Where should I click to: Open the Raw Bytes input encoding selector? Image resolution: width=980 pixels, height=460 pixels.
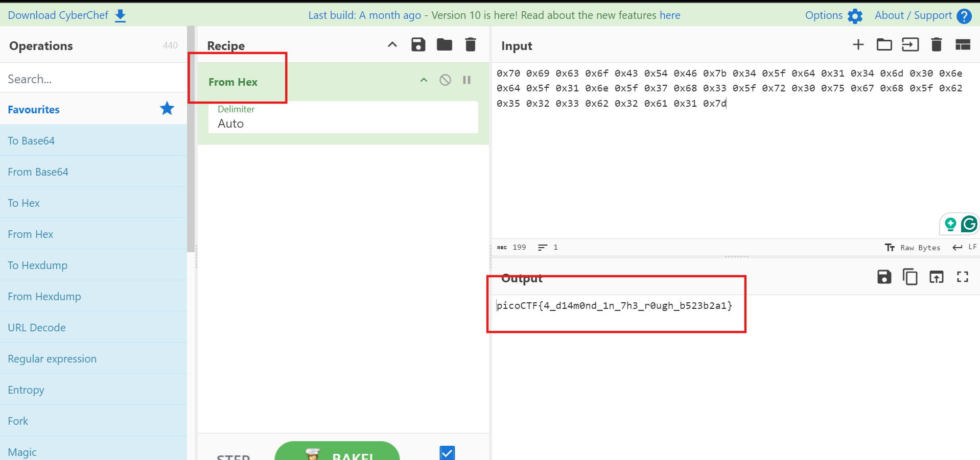point(913,248)
